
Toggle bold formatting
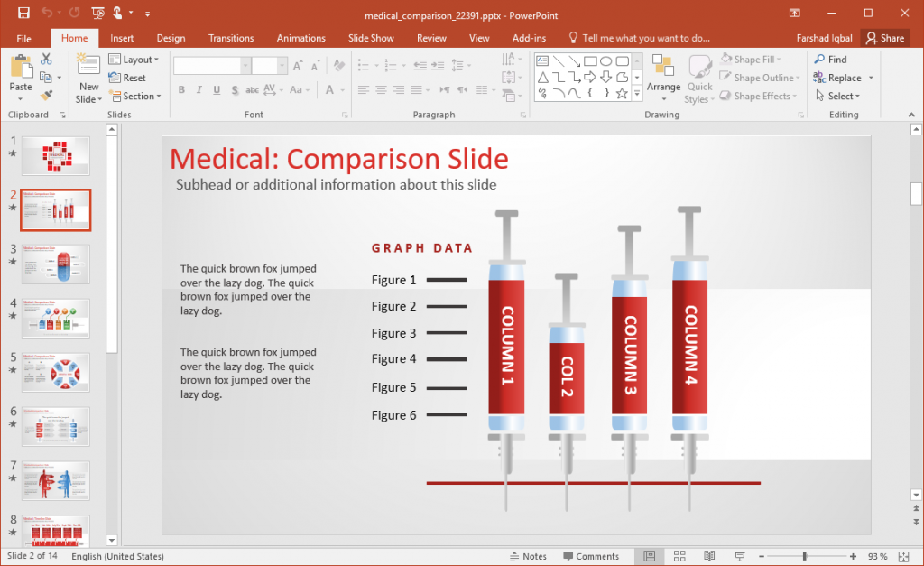tap(181, 90)
